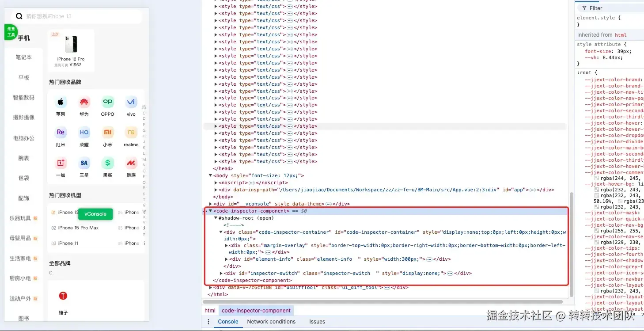This screenshot has height=331, width=644.
Task: Click the html breadcrumb item
Action: tap(210, 311)
